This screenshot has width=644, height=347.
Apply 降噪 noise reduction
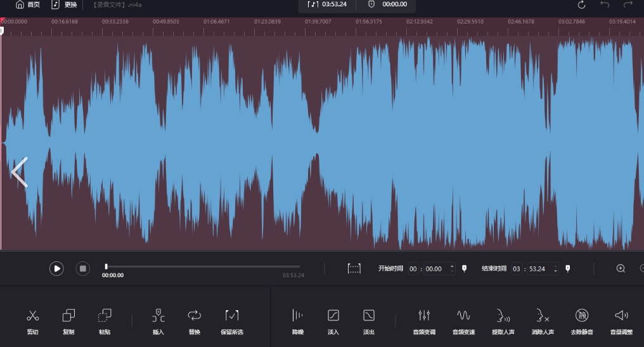coord(298,321)
